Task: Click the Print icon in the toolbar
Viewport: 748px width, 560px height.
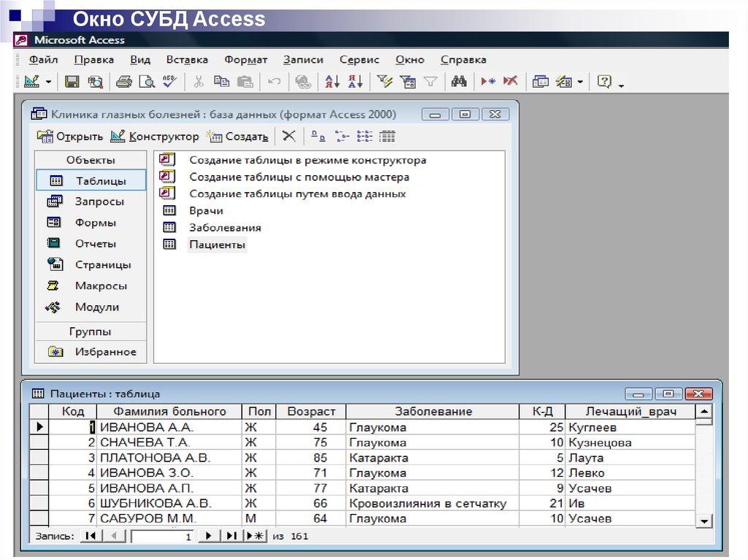Action: 124,82
